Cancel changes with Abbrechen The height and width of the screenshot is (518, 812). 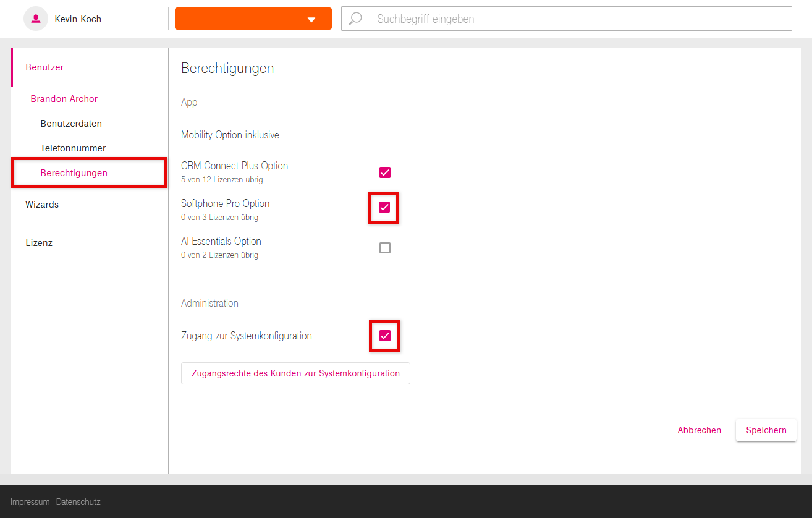[699, 430]
